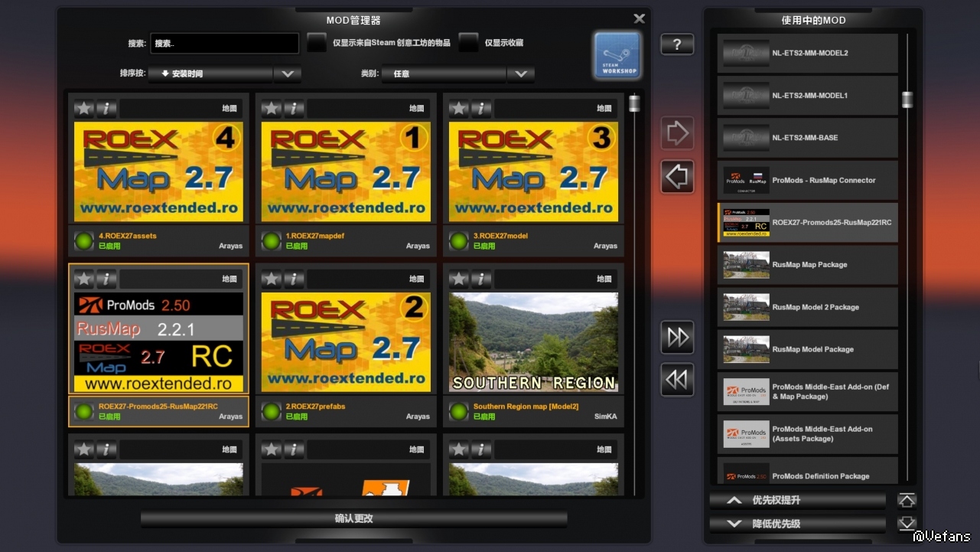
Task: Click the 搜索 search input field
Action: 225,44
